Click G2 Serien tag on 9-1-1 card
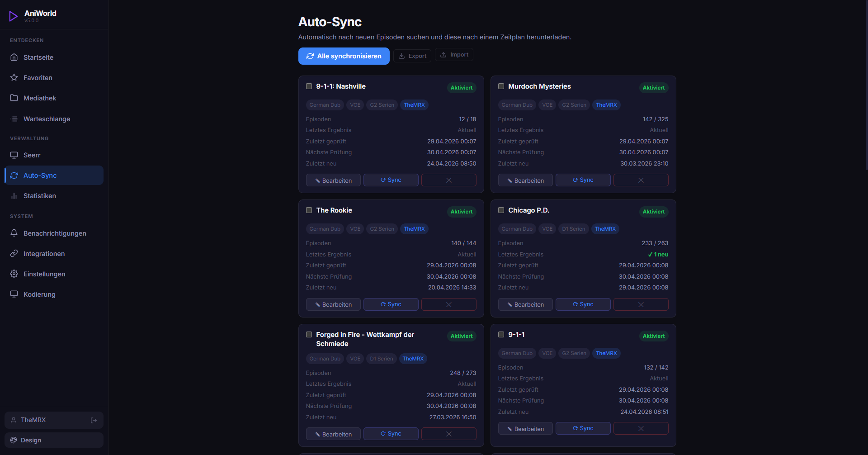 tap(574, 353)
